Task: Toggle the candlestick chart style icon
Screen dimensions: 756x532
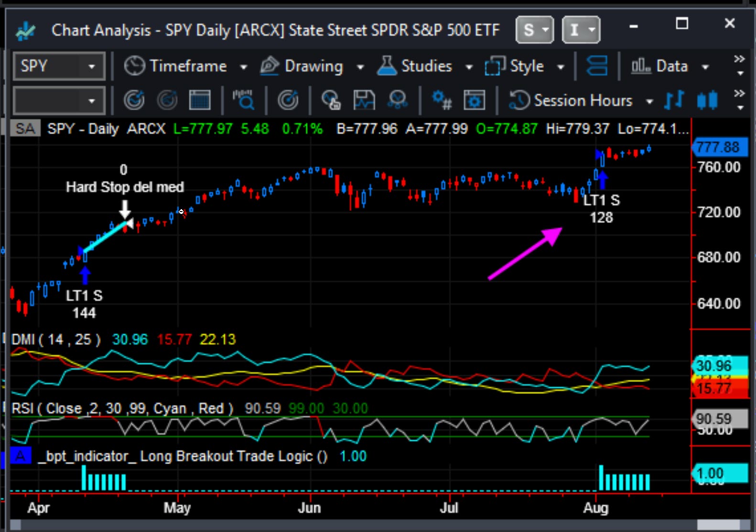Action: 707,100
